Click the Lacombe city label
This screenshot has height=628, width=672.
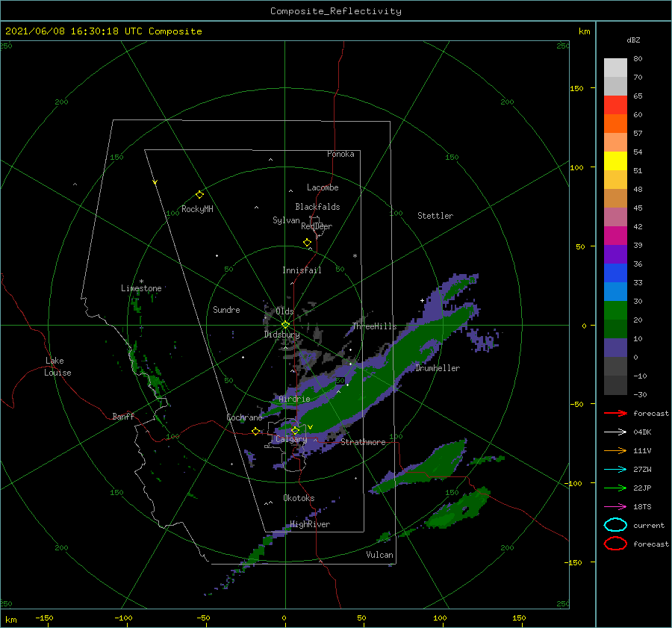323,187
